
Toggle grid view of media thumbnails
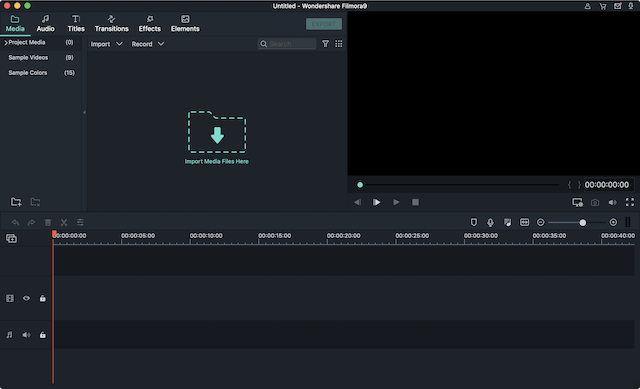tap(339, 44)
